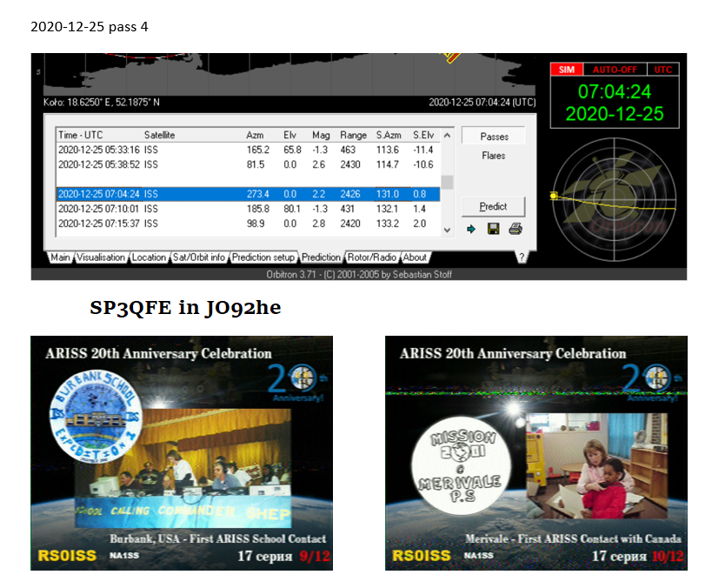
Task: Click range value 2426 in highlighted row
Action: click(x=350, y=194)
